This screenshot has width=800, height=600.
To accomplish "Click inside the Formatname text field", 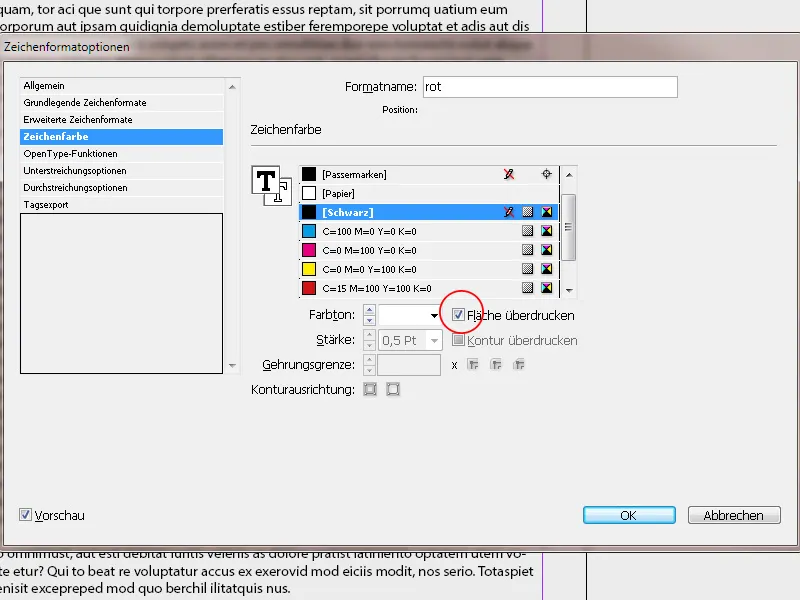I will [x=550, y=86].
